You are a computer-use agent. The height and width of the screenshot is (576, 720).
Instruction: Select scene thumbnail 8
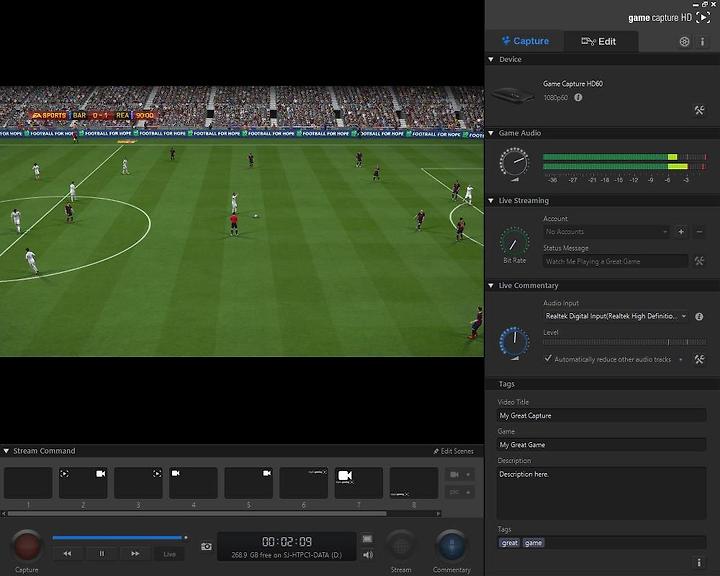[414, 483]
